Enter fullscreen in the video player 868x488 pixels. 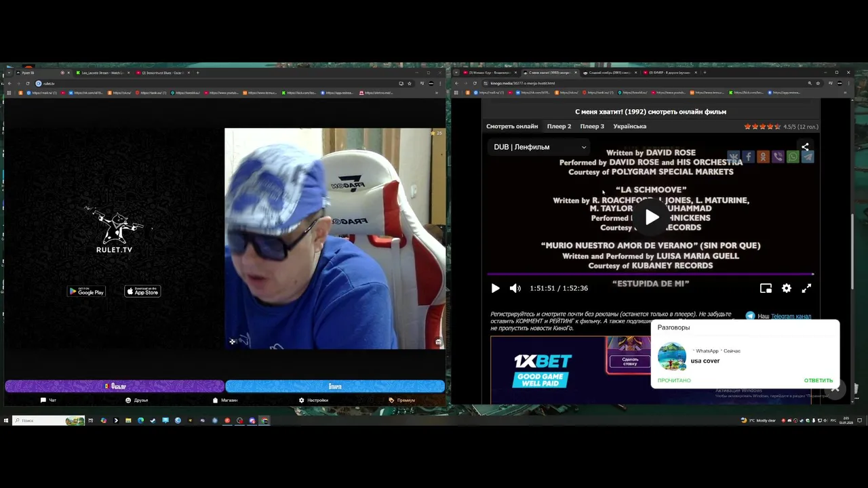coord(806,288)
